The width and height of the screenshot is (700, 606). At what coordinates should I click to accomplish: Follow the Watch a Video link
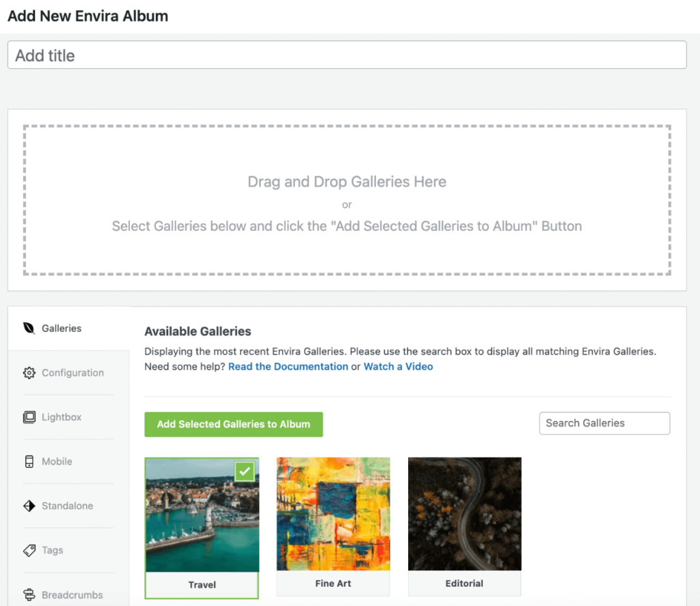[399, 366]
